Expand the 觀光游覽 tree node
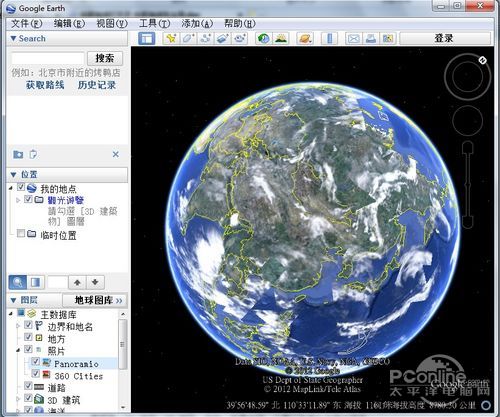Screen dimensions: 500x417 pos(18,200)
